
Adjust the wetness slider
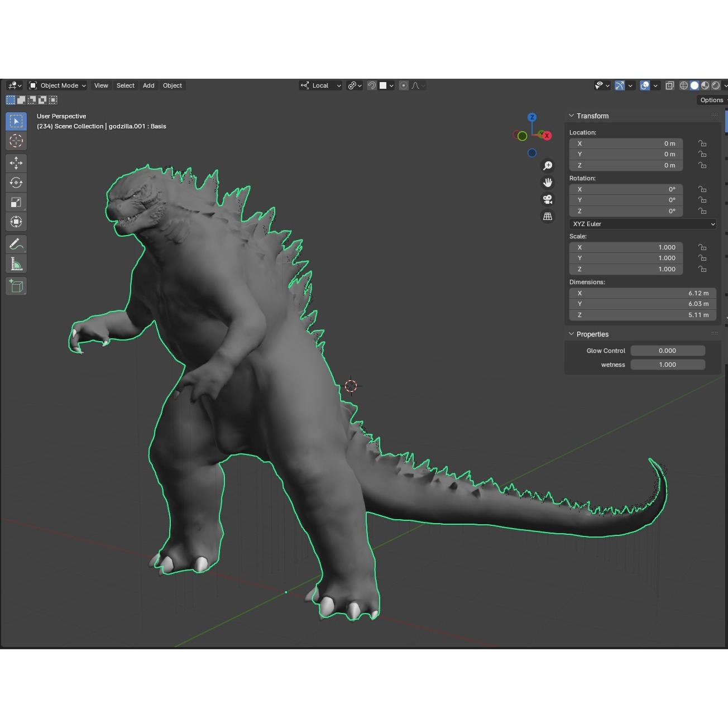coord(668,365)
